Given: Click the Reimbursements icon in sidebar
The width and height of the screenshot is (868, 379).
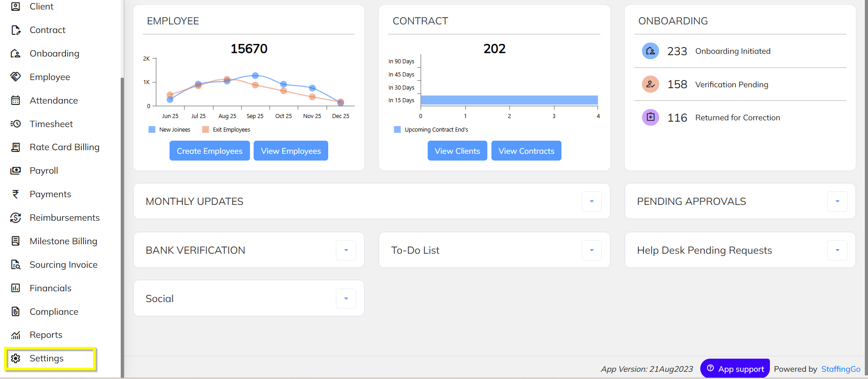Looking at the screenshot, I should pyautogui.click(x=16, y=218).
